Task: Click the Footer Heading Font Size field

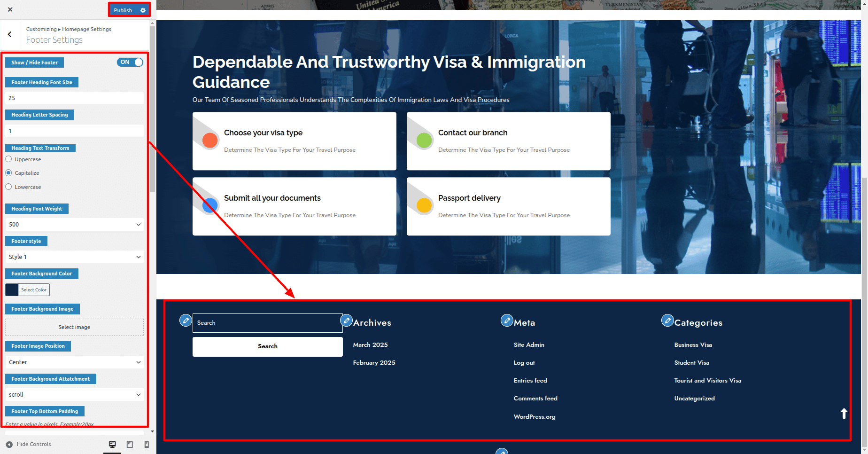Action: tap(74, 98)
